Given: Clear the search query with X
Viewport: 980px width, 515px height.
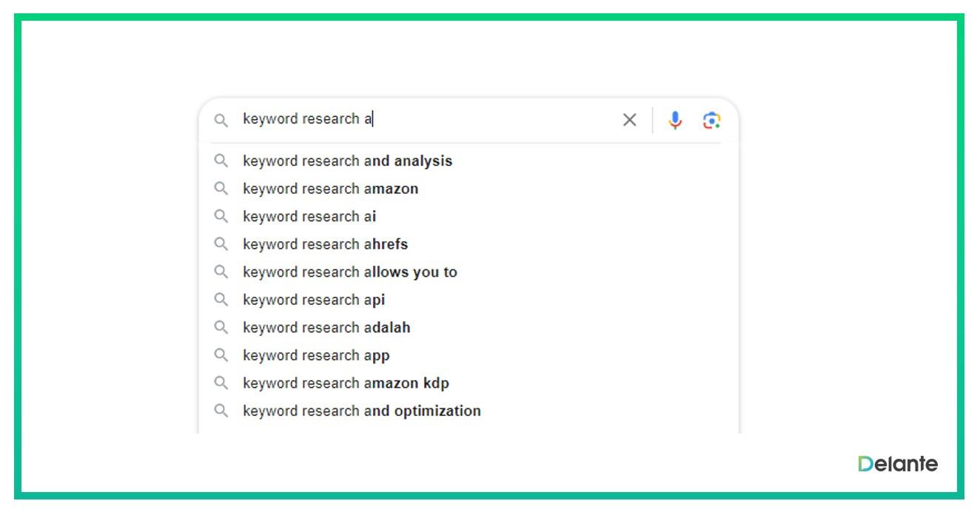Looking at the screenshot, I should click(629, 120).
